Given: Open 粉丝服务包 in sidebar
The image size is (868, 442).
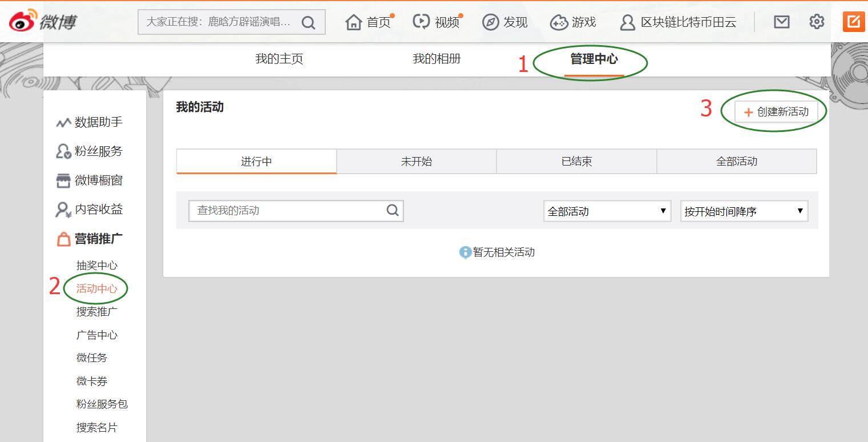Looking at the screenshot, I should pos(102,404).
